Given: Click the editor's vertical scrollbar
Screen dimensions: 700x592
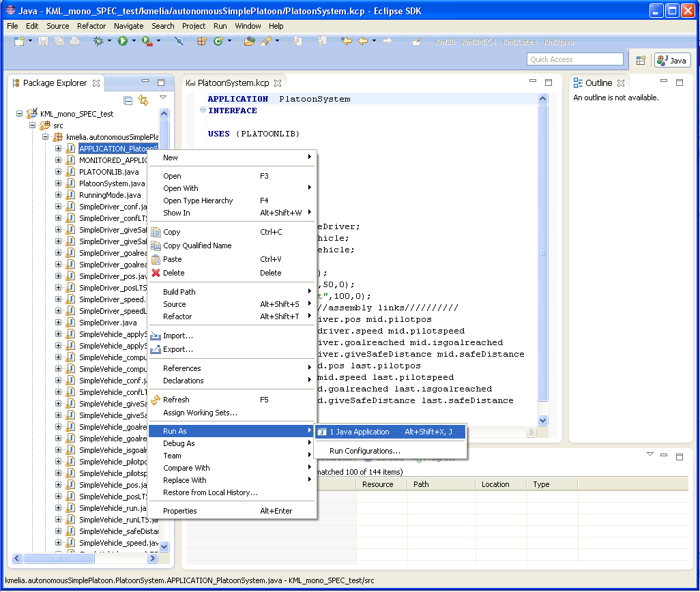Looking at the screenshot, I should 543,252.
